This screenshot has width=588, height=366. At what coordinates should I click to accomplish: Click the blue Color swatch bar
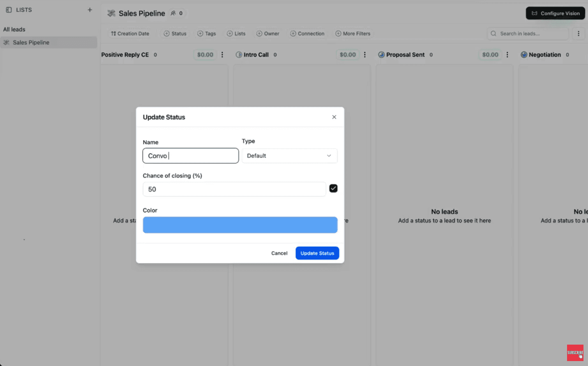pyautogui.click(x=240, y=225)
